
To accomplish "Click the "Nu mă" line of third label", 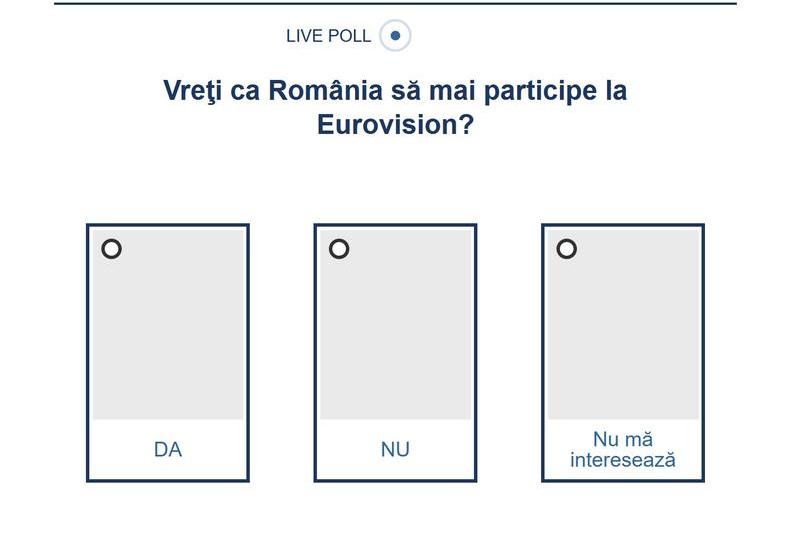I will pos(623,440).
